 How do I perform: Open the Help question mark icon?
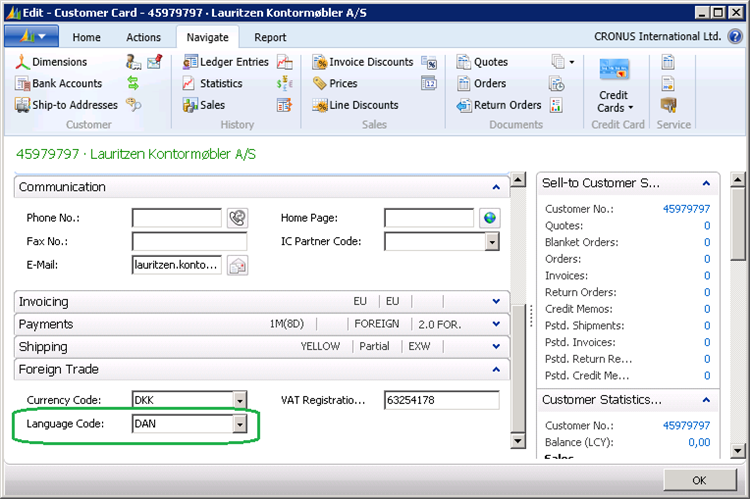click(735, 36)
